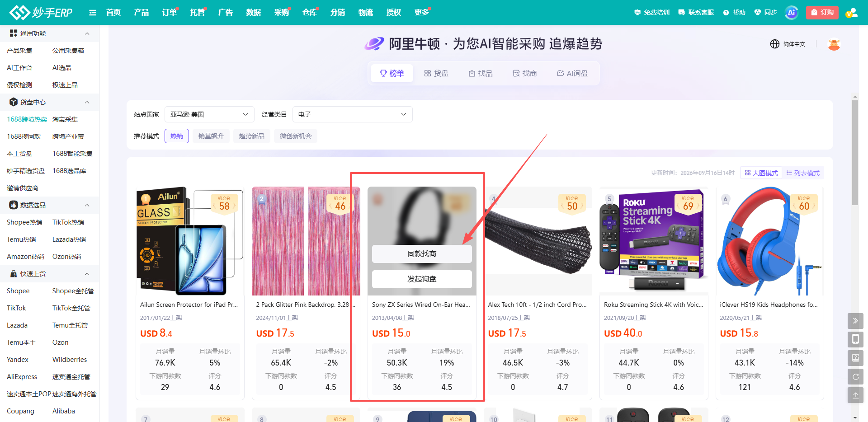Click the user avatar icon top right
This screenshot has height=422, width=868.
click(x=851, y=13)
